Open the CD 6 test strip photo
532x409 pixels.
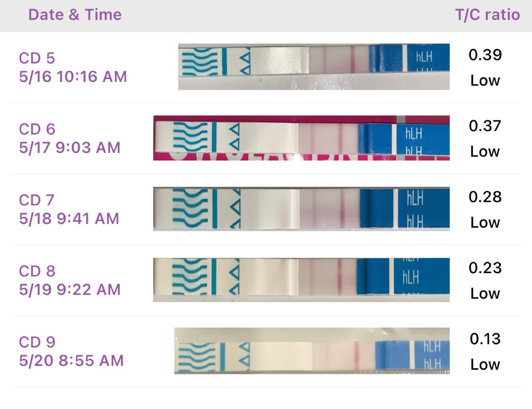click(301, 138)
